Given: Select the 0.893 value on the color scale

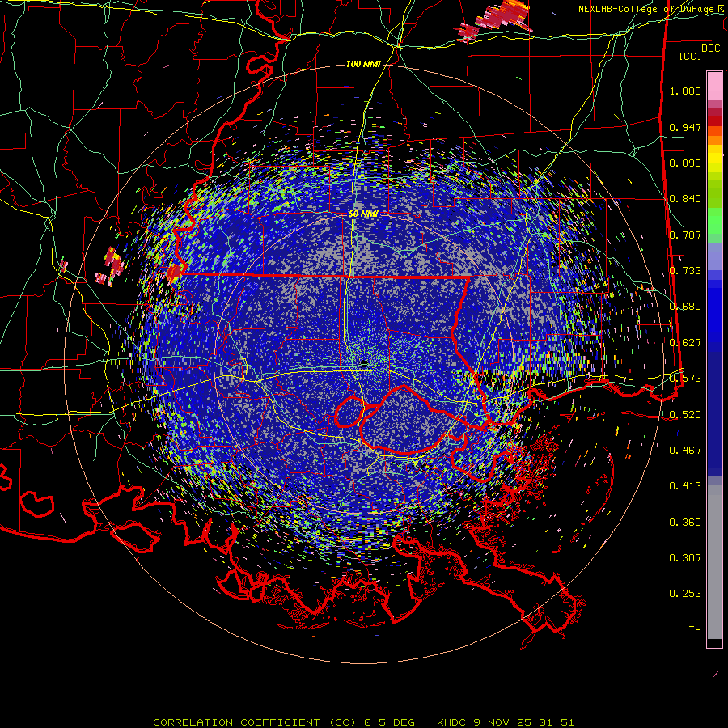Looking at the screenshot, I should point(685,163).
